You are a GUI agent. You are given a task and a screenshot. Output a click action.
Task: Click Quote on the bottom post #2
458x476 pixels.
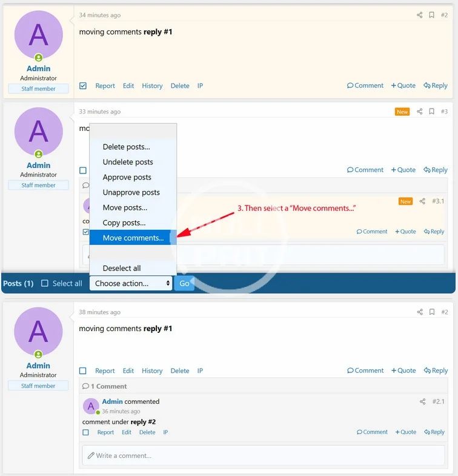pyautogui.click(x=403, y=370)
